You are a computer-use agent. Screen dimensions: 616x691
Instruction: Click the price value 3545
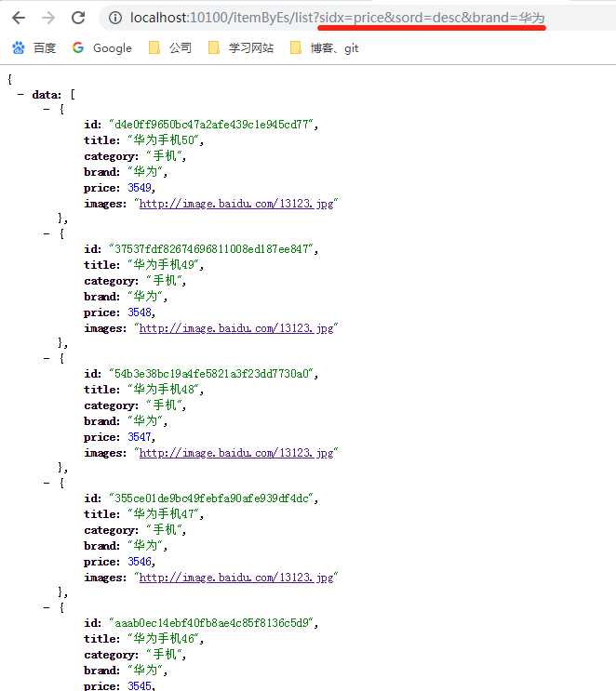point(140,685)
